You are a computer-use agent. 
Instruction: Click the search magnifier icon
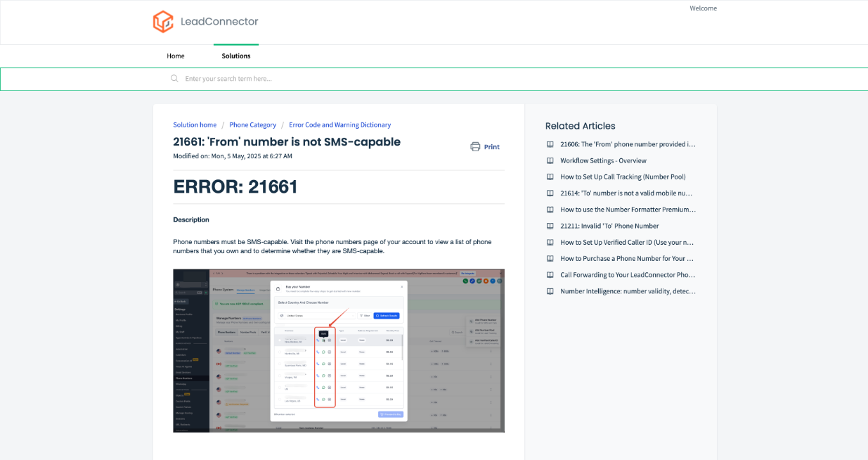pyautogui.click(x=174, y=79)
